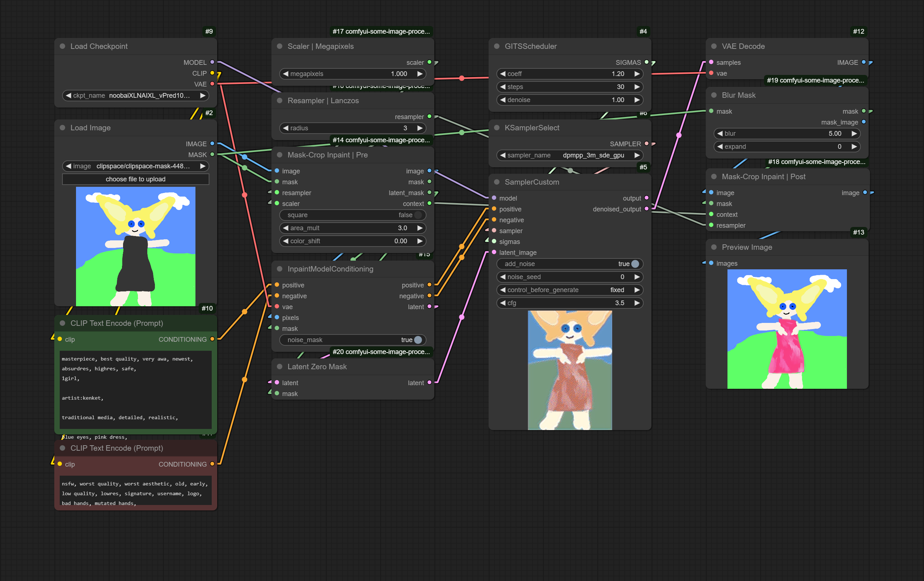This screenshot has width=924, height=581.
Task: Click the SamplerCustom preview image
Action: tap(570, 370)
